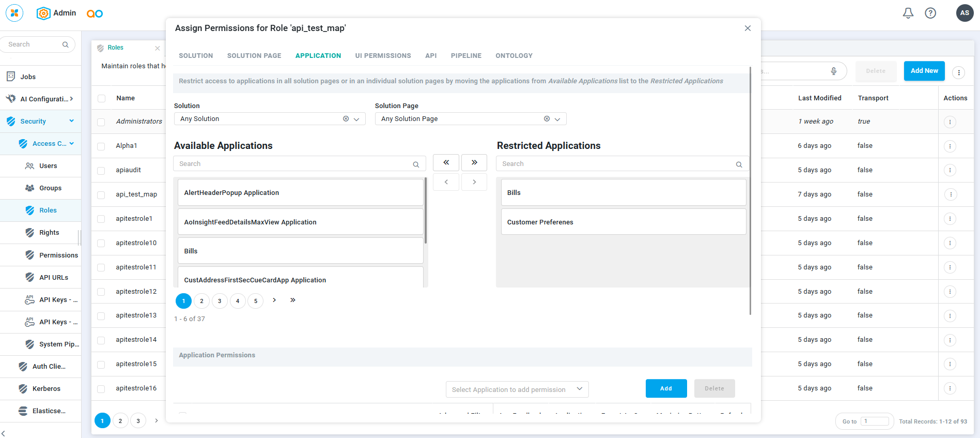
Task: Click the search icon in Available Applications
Action: (x=416, y=164)
